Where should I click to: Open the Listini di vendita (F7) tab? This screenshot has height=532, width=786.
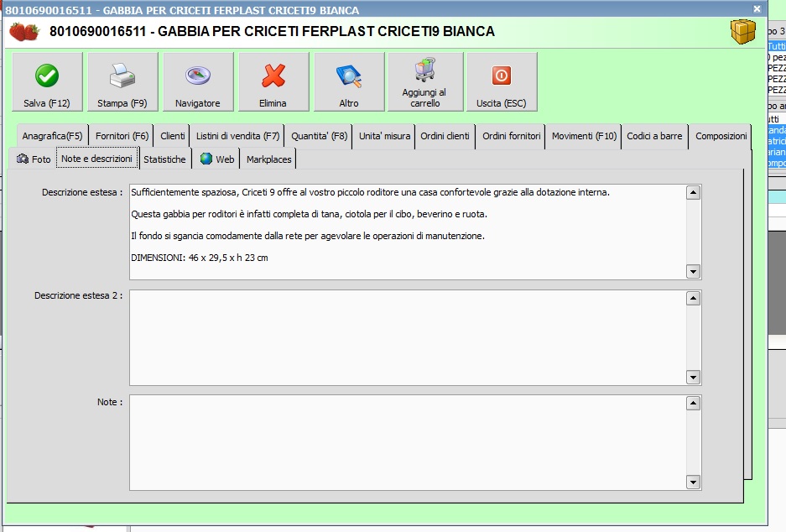pos(237,136)
